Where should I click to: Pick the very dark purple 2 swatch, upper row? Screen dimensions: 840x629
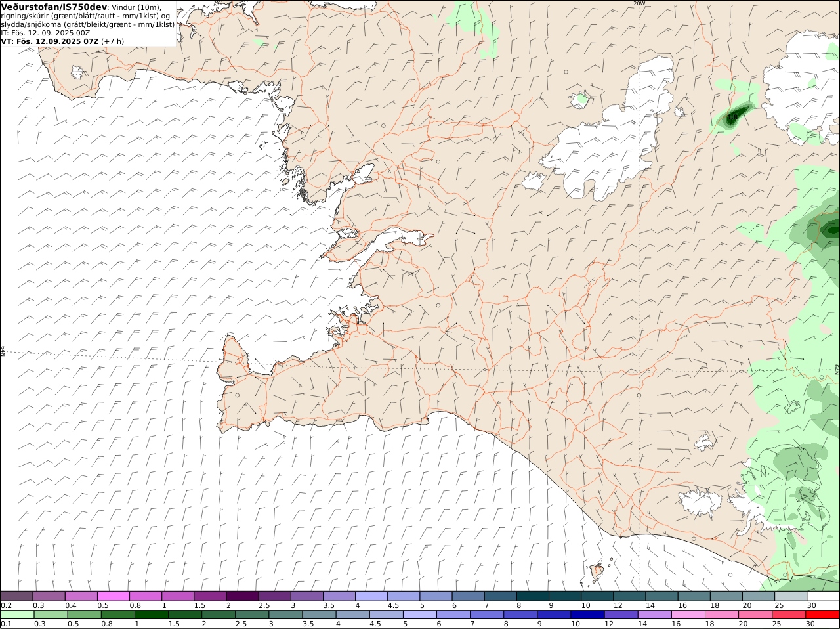tap(243, 596)
